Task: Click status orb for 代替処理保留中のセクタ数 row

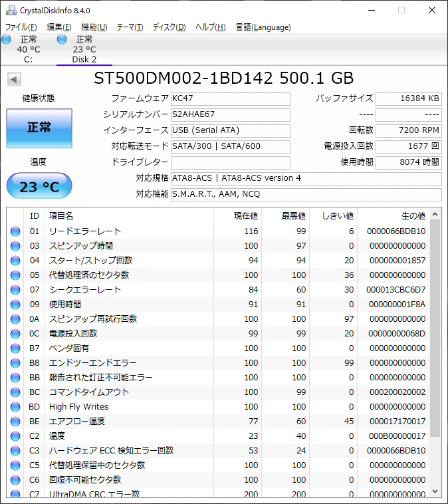Action: click(15, 465)
